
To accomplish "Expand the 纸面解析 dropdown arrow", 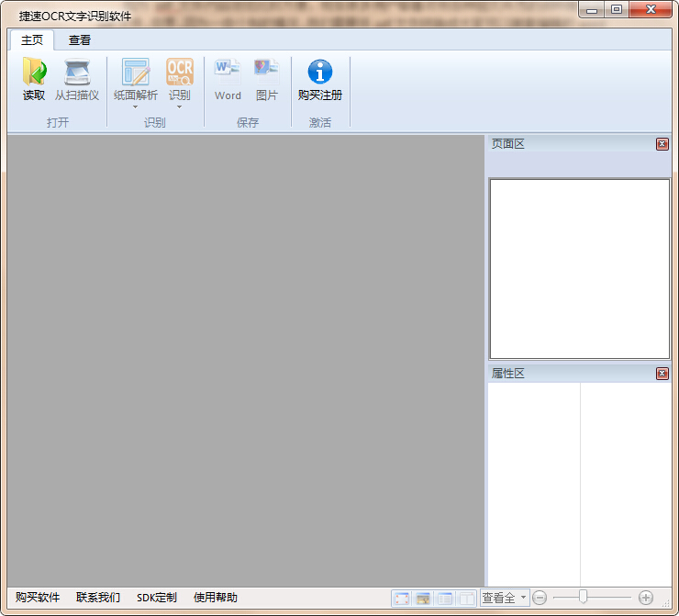I will (x=135, y=107).
